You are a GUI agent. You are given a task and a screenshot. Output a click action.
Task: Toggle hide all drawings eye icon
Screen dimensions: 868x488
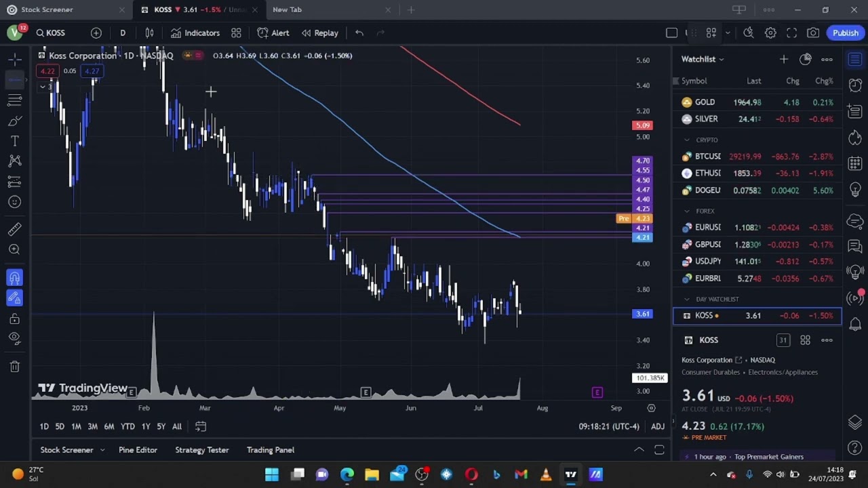(x=14, y=338)
